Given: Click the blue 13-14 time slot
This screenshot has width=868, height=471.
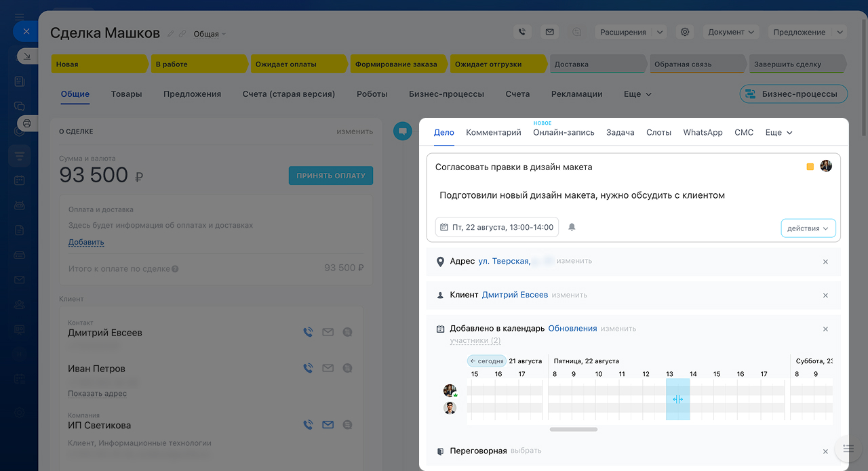Looking at the screenshot, I should click(x=678, y=399).
